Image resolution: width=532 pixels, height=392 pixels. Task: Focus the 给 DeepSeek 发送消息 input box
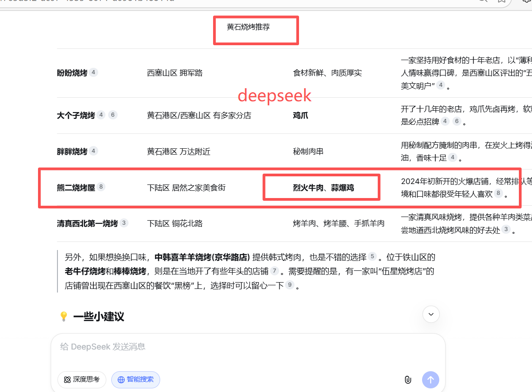[248, 347]
